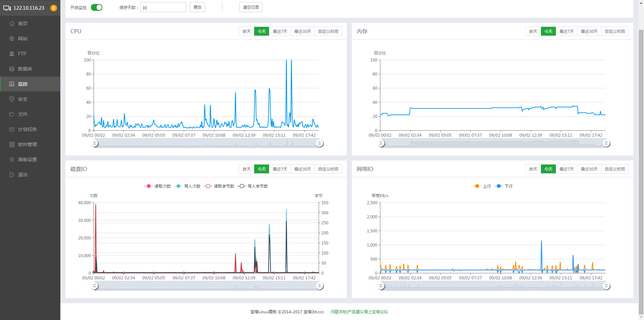Open the 首页 home icon in sidebar
The image size is (644, 320).
tap(12, 24)
